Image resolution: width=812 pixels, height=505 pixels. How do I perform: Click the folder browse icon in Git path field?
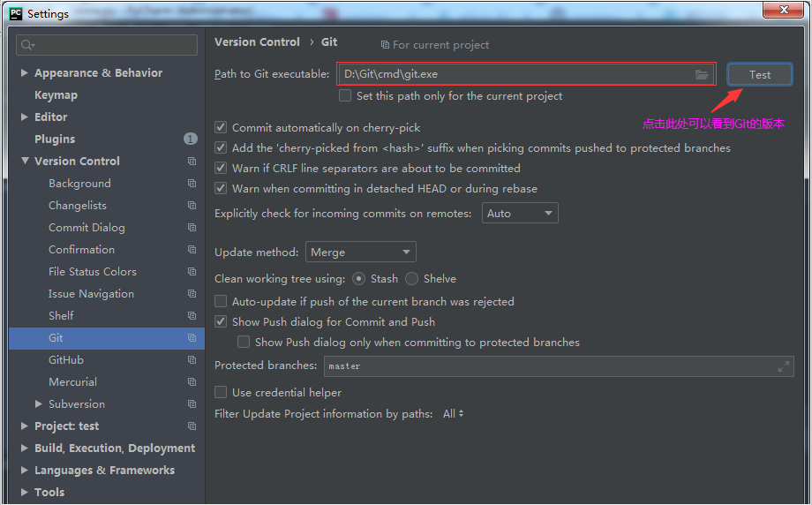pyautogui.click(x=701, y=74)
